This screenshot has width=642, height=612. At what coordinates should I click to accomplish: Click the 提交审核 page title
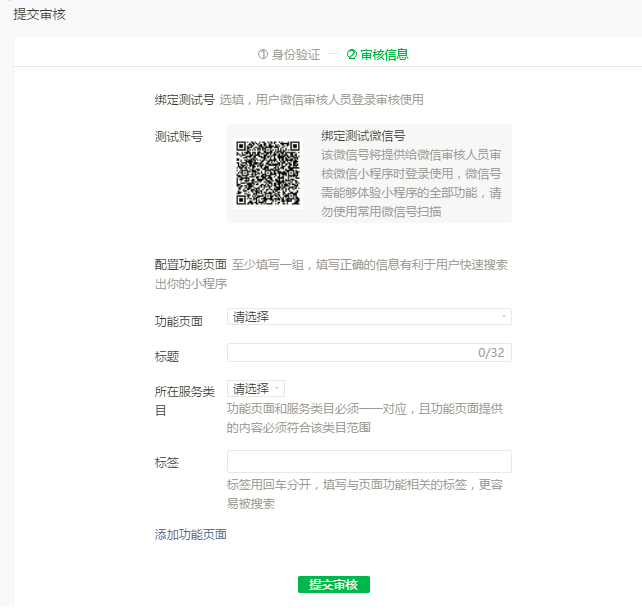(x=39, y=14)
